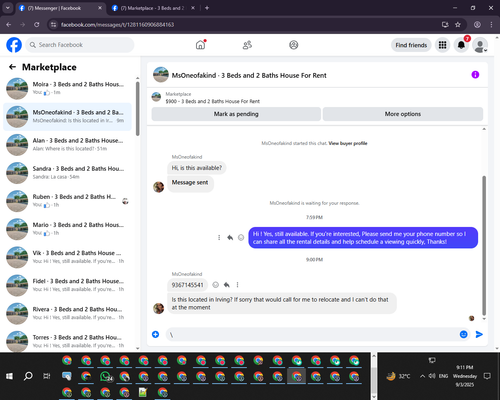View site information icon in address bar

[x=53, y=24]
